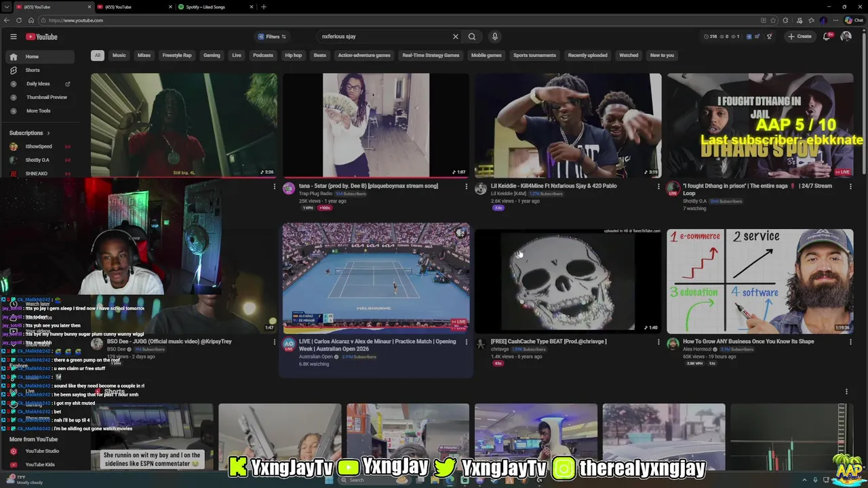Open title 'tana - 5star (prod. by. Dee B)'

(x=368, y=186)
